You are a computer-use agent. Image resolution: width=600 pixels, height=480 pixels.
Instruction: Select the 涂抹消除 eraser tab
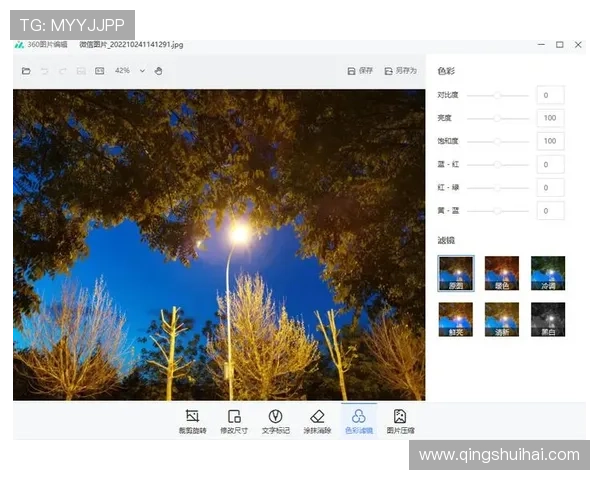pos(317,421)
